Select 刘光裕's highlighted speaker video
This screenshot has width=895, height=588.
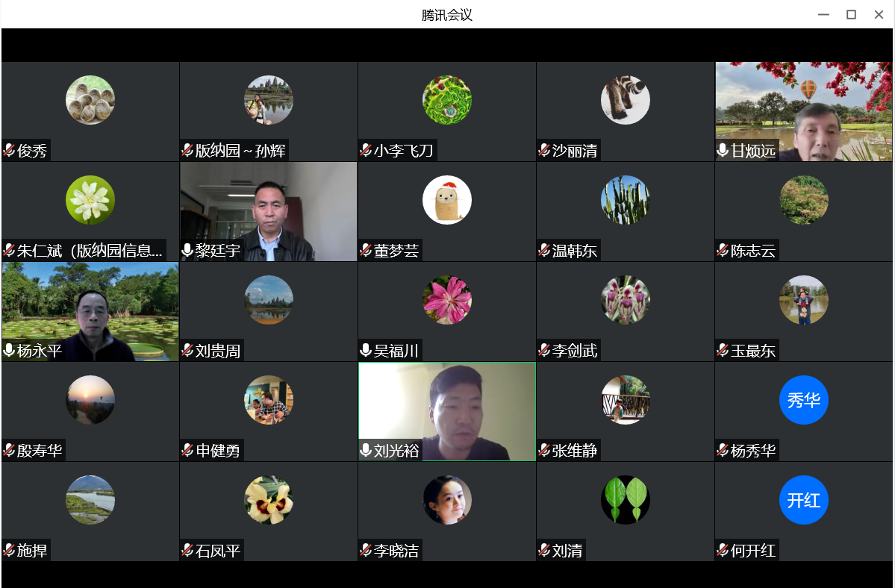(447, 411)
